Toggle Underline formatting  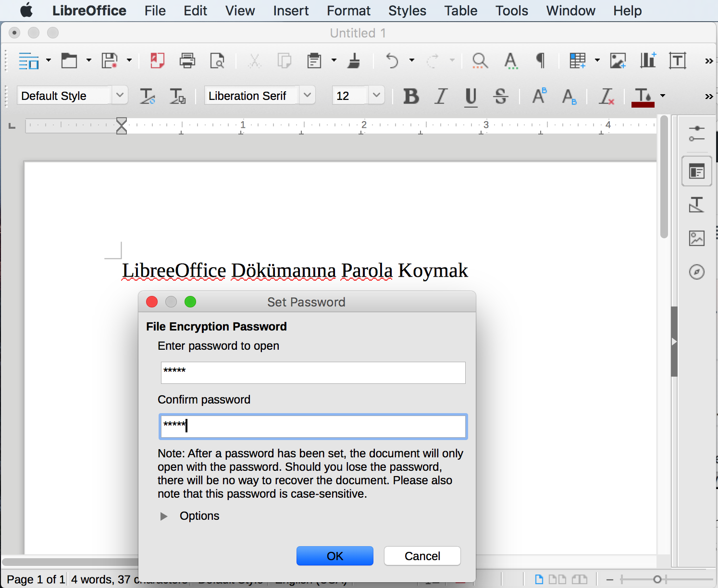471,97
